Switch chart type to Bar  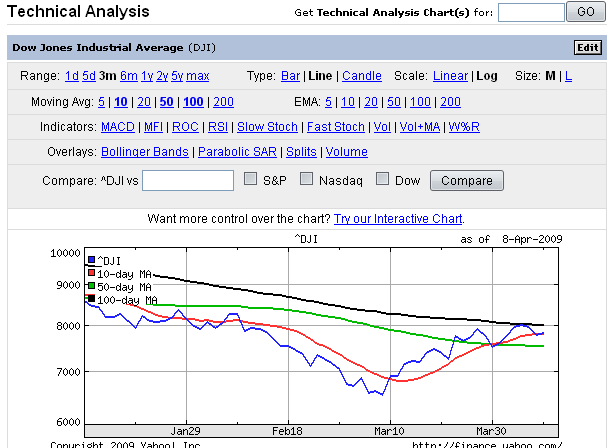point(291,76)
